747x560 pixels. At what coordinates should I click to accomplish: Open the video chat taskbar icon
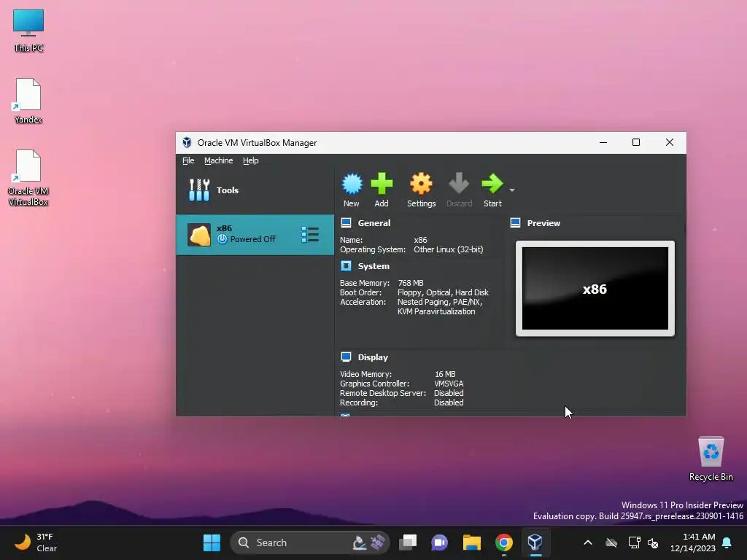(x=439, y=542)
